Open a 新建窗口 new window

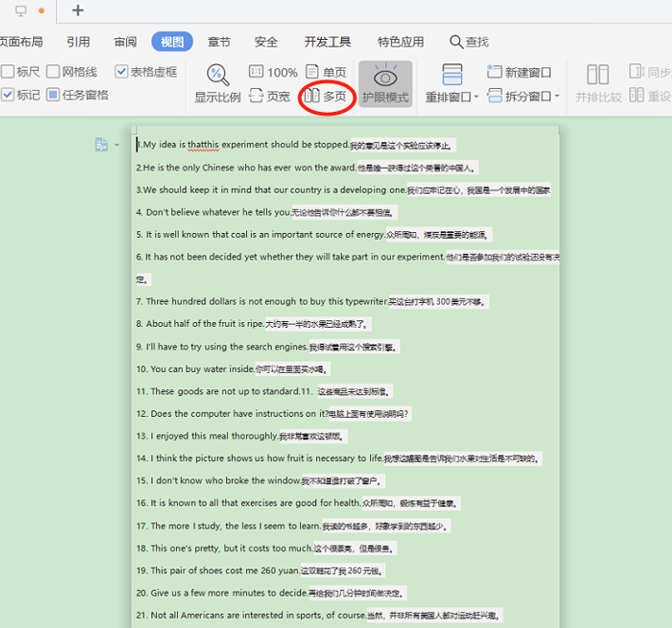tap(519, 72)
